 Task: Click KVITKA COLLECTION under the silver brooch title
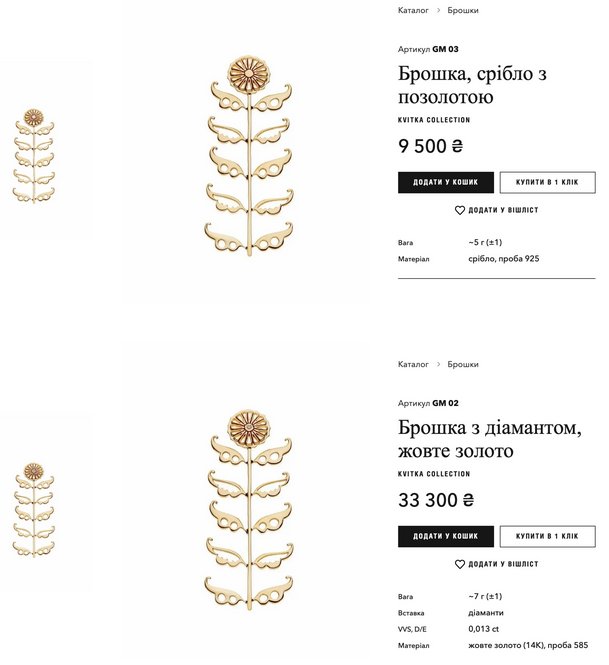[x=434, y=120]
